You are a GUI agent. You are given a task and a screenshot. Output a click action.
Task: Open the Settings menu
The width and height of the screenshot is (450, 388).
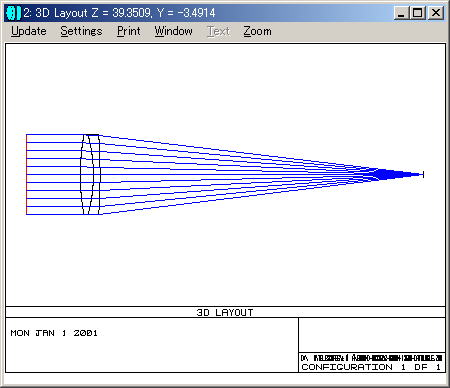(81, 31)
